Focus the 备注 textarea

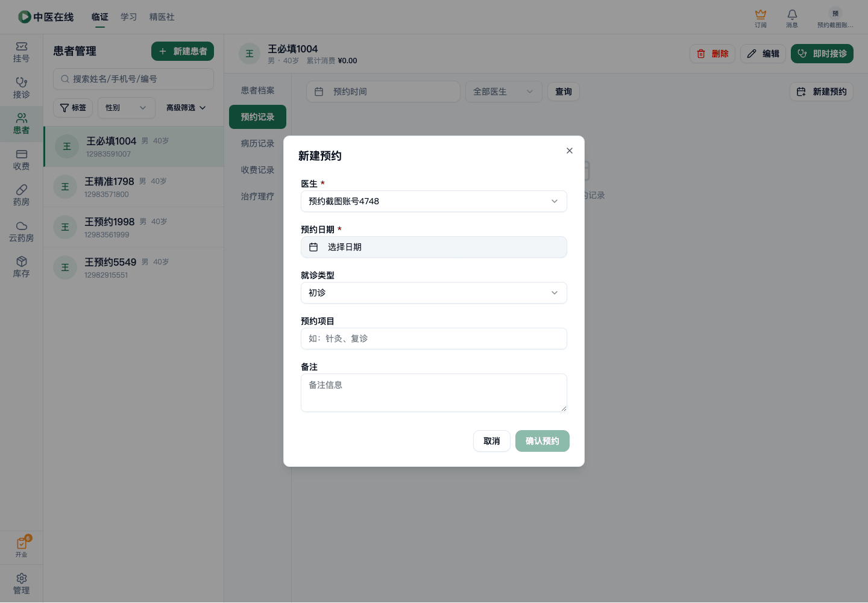pos(434,393)
